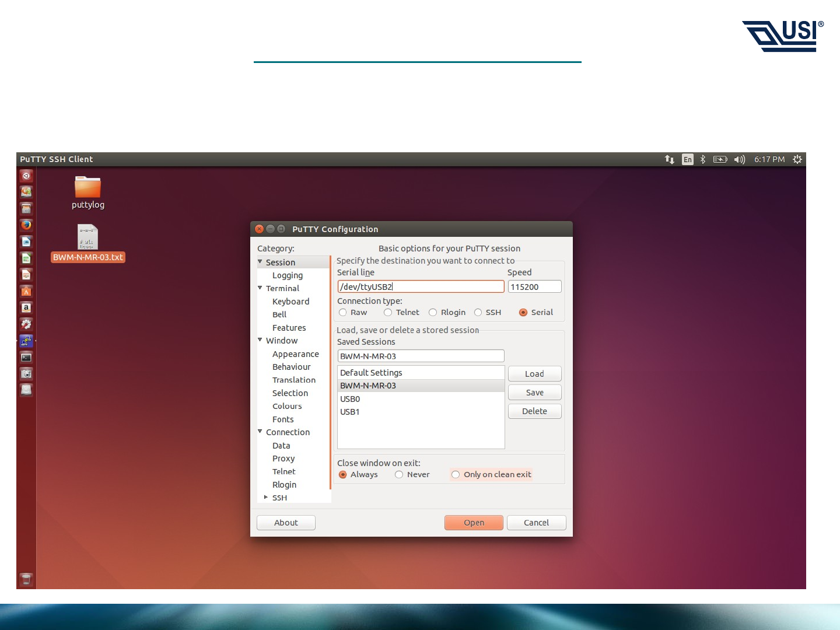Open the Proxy category

(283, 459)
